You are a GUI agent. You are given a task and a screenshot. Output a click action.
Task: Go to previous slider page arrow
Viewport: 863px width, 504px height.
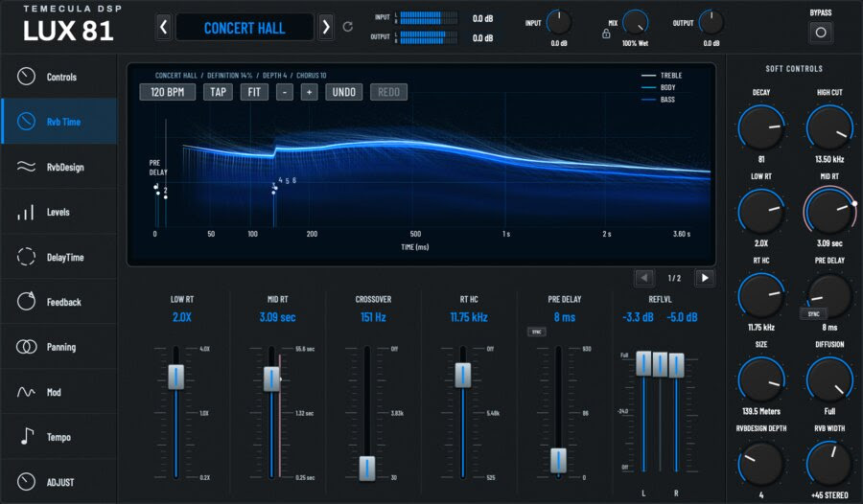pyautogui.click(x=644, y=278)
